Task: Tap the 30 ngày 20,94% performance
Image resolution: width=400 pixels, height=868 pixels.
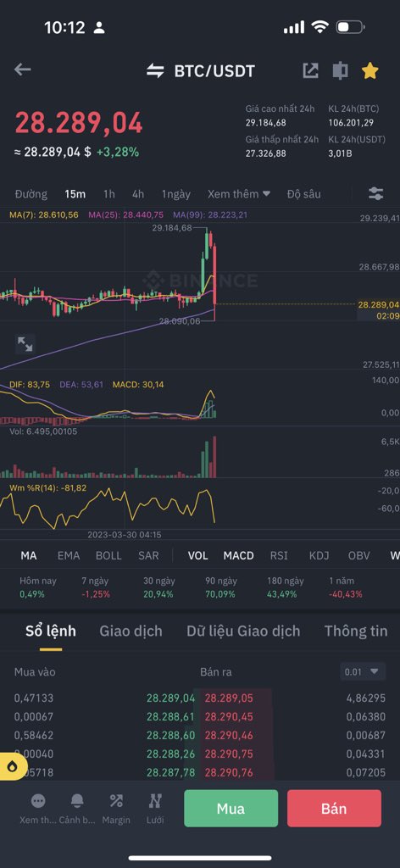Action: 158,587
